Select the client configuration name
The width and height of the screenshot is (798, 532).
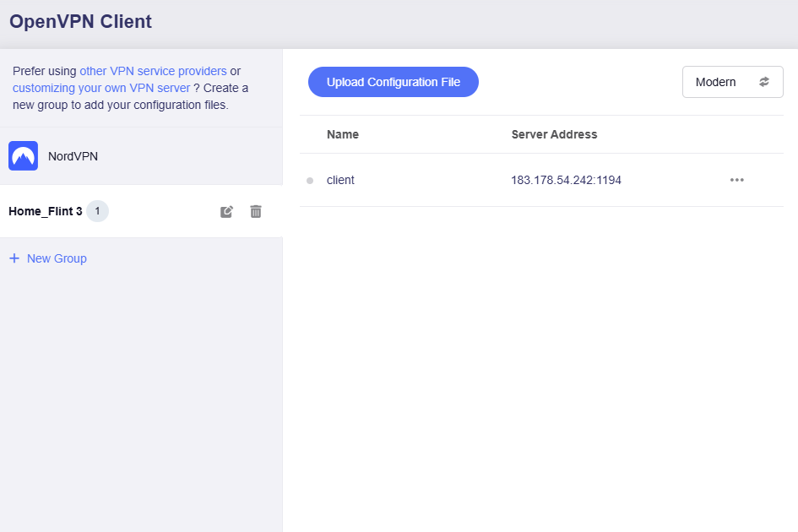coord(340,180)
